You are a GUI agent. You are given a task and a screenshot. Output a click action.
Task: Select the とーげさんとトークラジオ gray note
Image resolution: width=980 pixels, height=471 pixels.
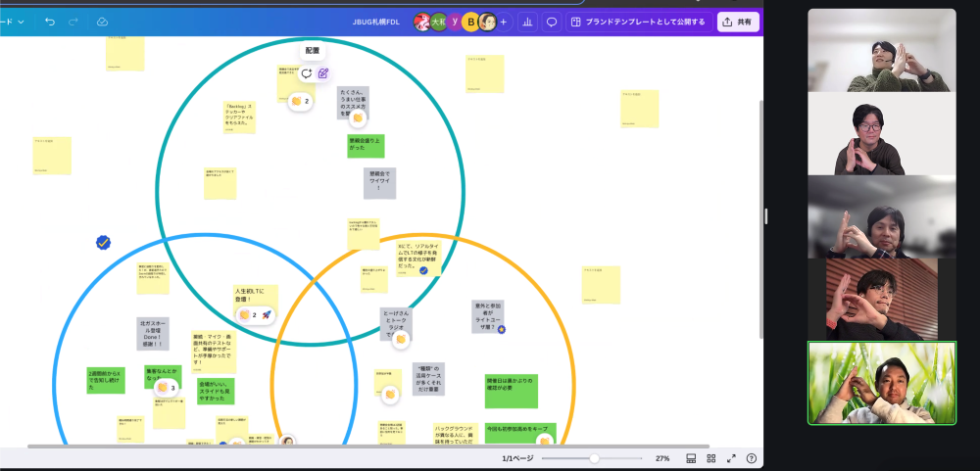(396, 323)
